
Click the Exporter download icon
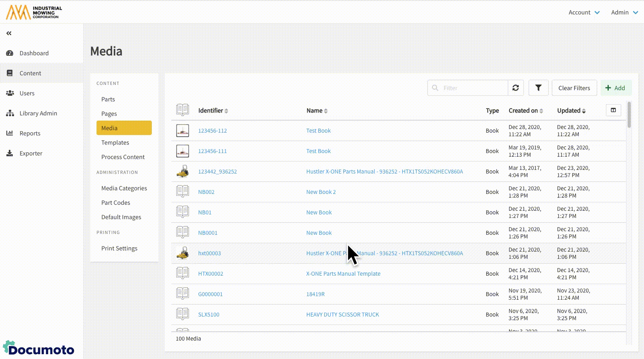10,153
